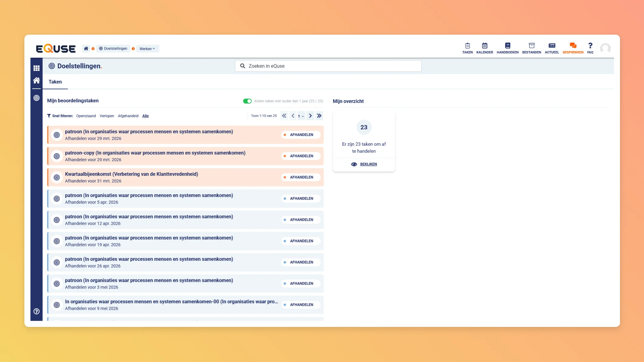Filter tasks by Verlopen

pyautogui.click(x=107, y=116)
